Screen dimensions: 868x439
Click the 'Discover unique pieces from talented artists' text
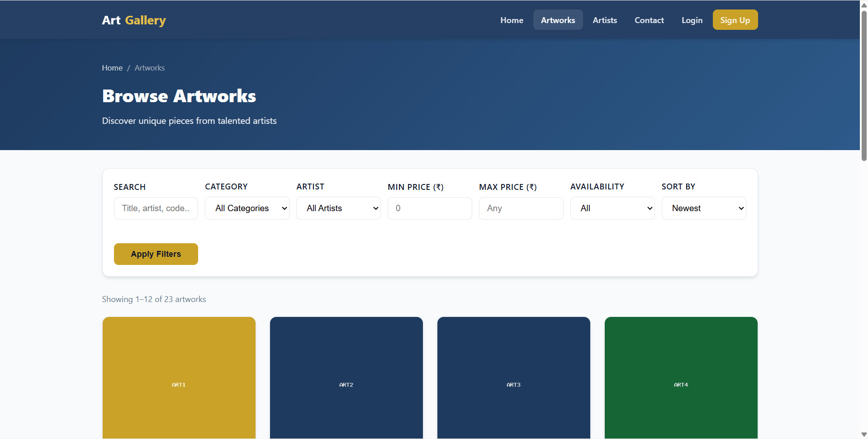point(190,121)
